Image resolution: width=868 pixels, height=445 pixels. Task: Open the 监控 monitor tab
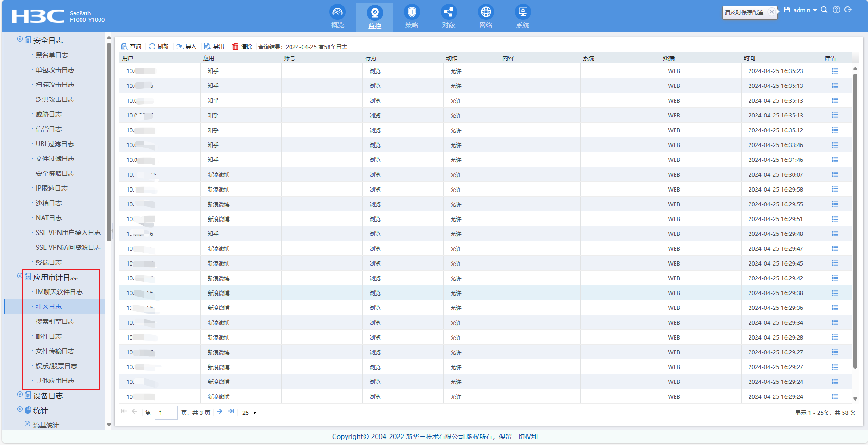[x=375, y=17]
